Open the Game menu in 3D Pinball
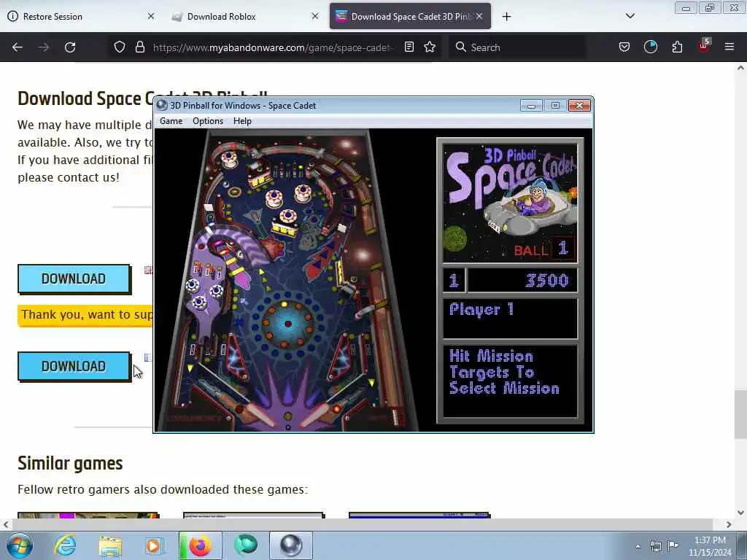 coord(171,121)
